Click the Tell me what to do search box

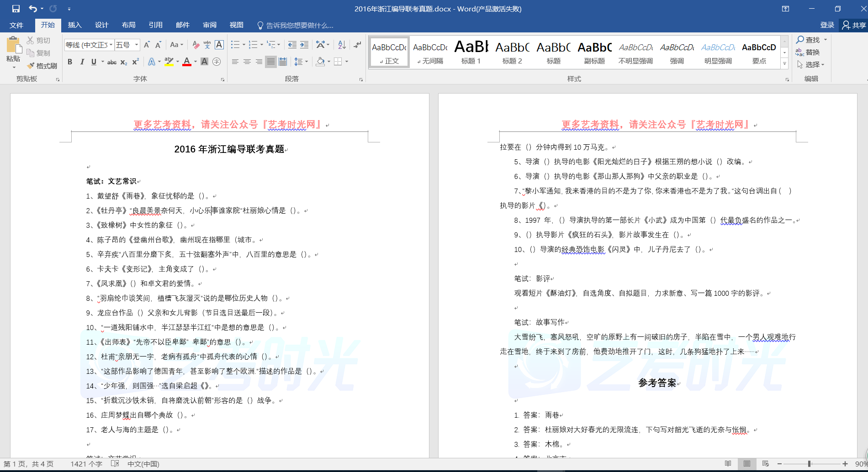(x=299, y=25)
